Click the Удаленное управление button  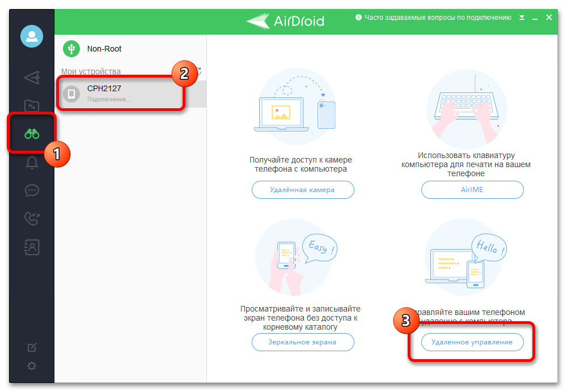coord(472,342)
